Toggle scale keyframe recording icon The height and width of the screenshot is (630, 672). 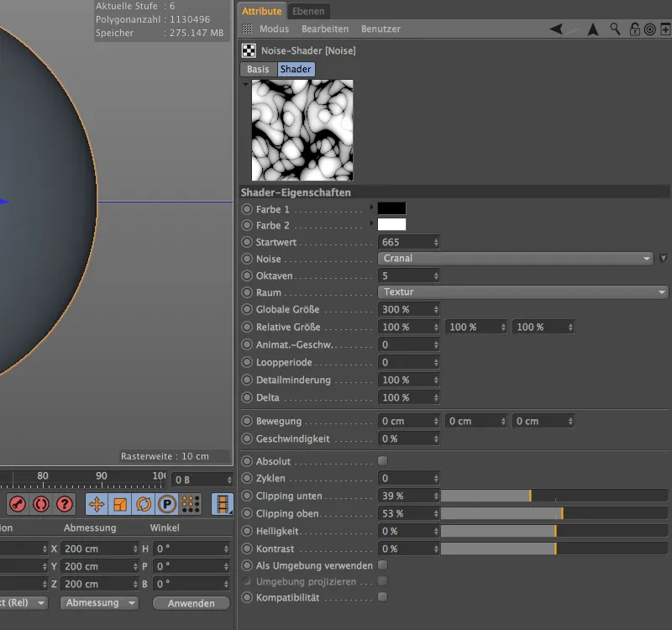click(120, 504)
